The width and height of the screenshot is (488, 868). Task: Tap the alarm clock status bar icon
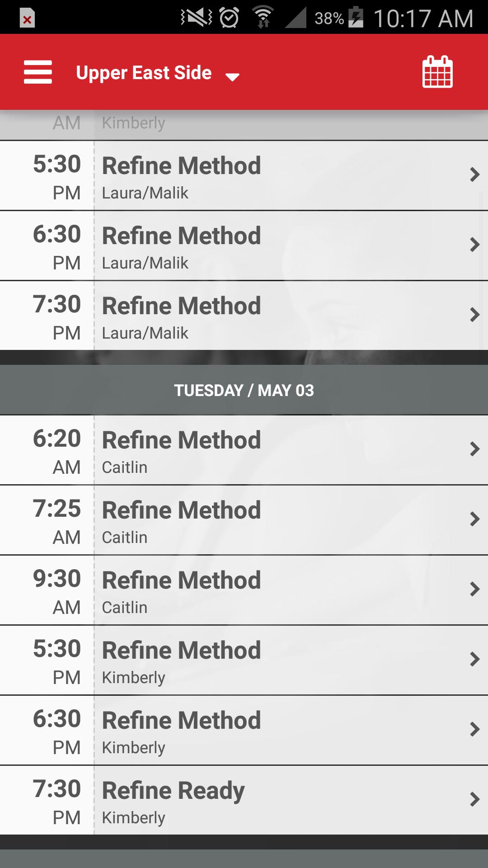(229, 18)
